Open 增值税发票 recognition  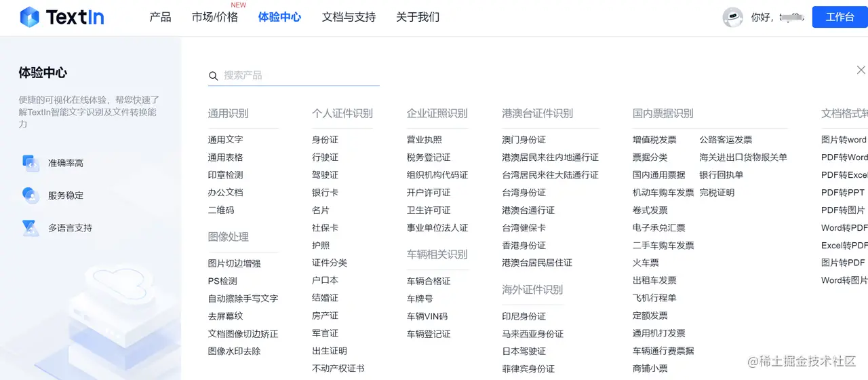click(x=654, y=140)
